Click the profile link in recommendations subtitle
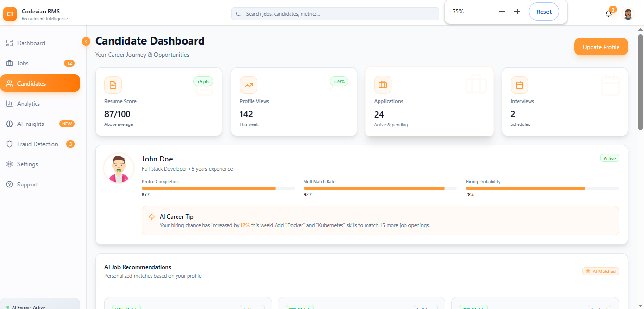Image resolution: width=644 pixels, height=309 pixels. 194,276
